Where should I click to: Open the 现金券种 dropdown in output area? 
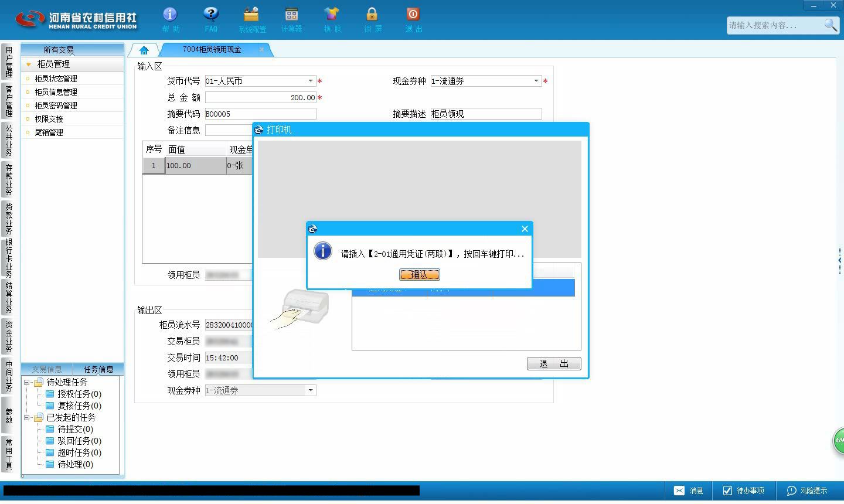pyautogui.click(x=311, y=390)
